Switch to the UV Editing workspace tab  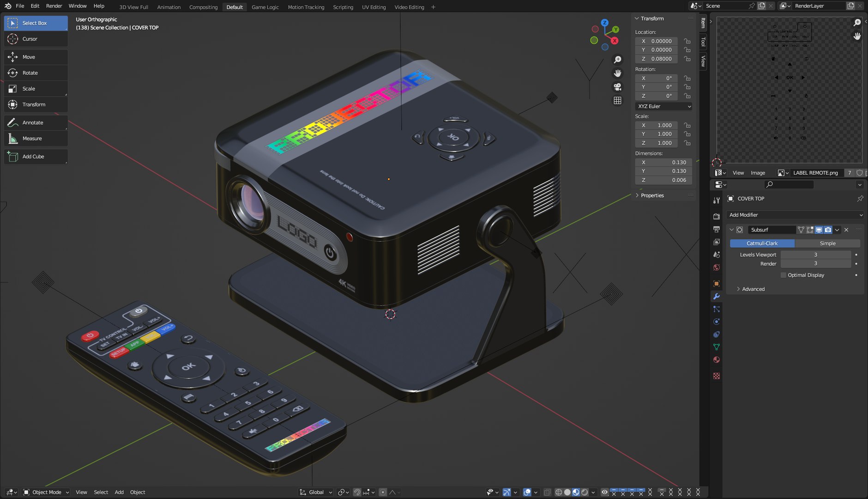tap(374, 7)
